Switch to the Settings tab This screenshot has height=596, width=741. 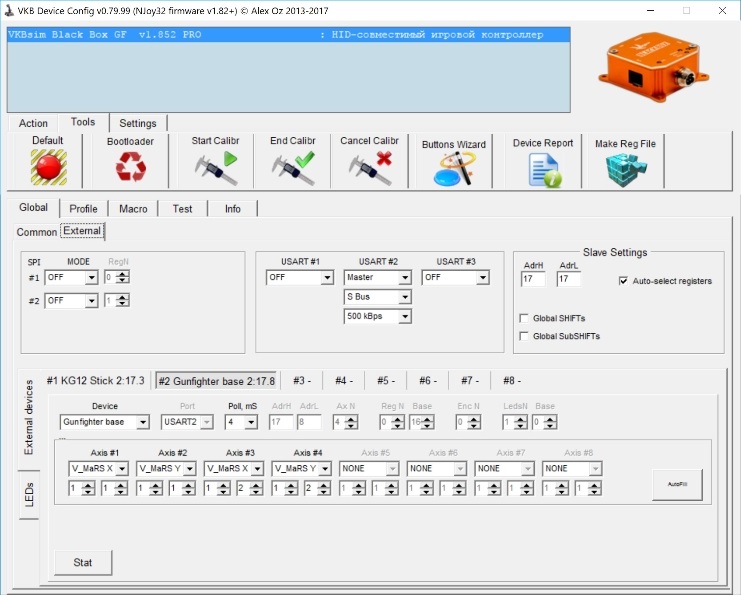coord(138,123)
